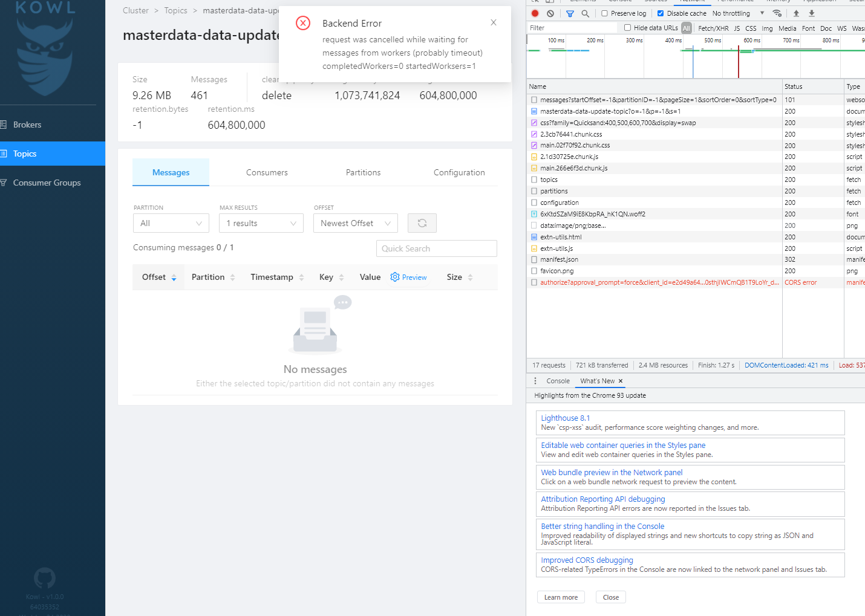Image resolution: width=865 pixels, height=616 pixels.
Task: Filter requests by Media type
Action: 787,28
